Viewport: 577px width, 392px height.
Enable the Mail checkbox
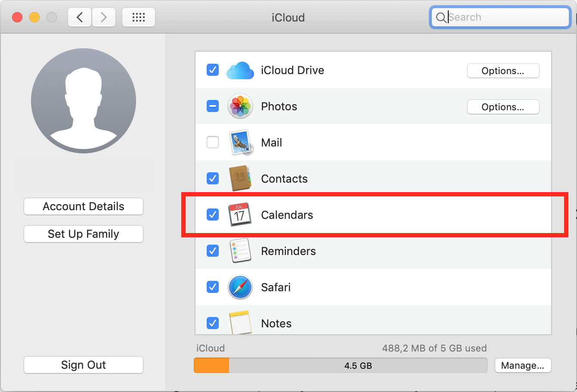click(213, 142)
